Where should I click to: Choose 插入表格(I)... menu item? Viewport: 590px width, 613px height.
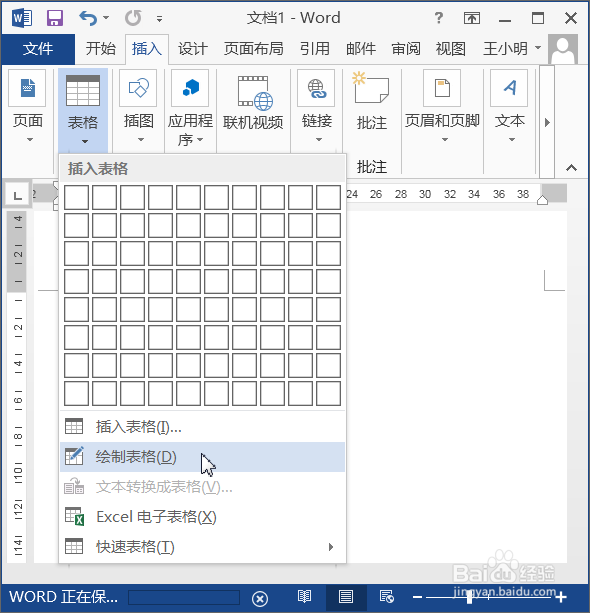[x=203, y=427]
